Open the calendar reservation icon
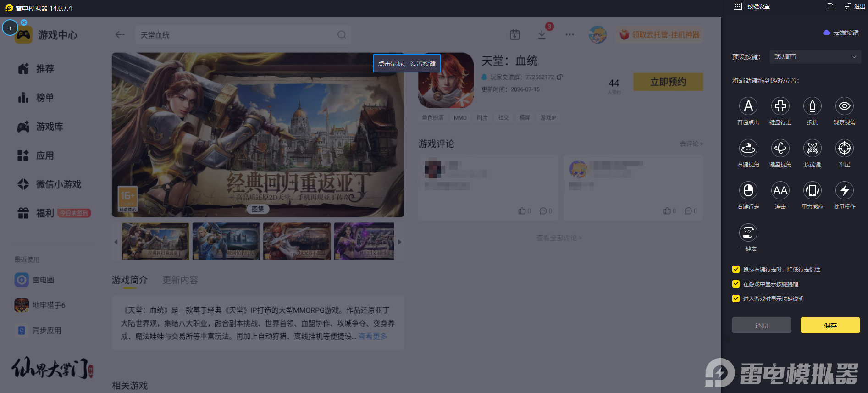Viewport: 868px width, 393px height. (x=515, y=34)
